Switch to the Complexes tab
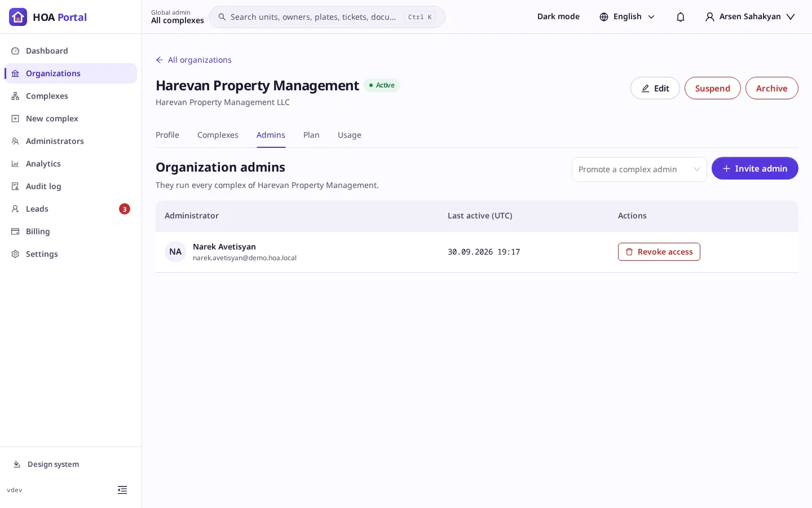This screenshot has height=508, width=812. (x=218, y=135)
